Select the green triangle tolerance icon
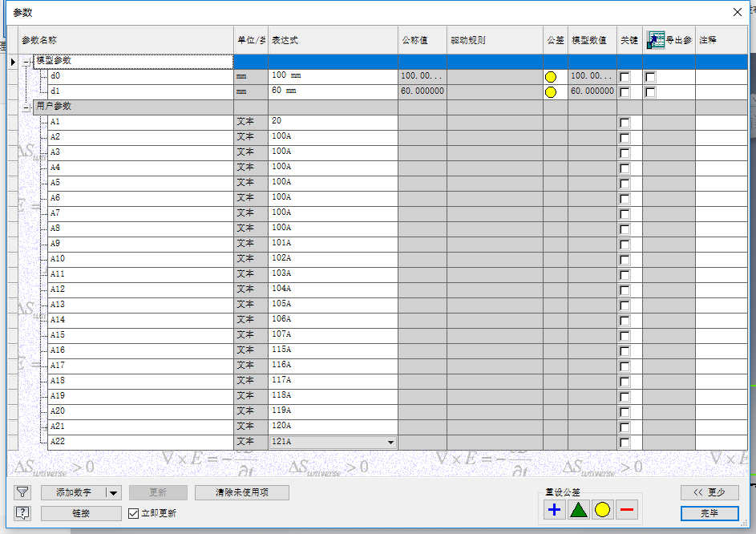The image size is (756, 534). coord(578,510)
